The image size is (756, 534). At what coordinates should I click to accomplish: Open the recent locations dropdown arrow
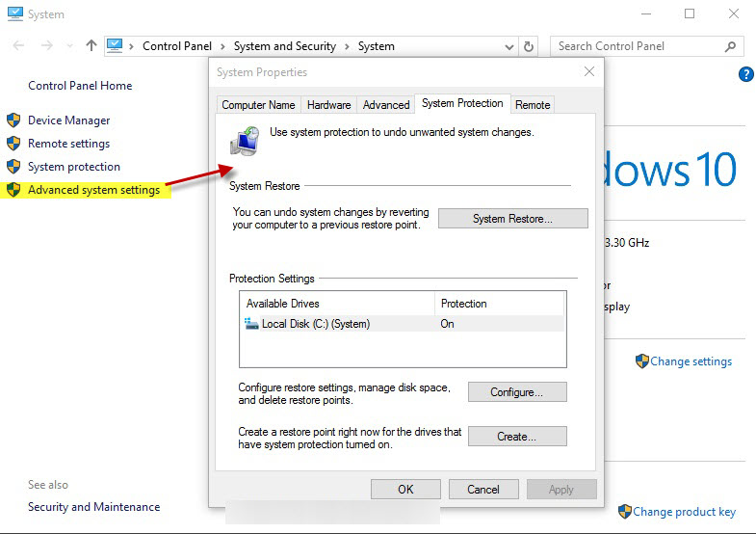click(x=70, y=46)
